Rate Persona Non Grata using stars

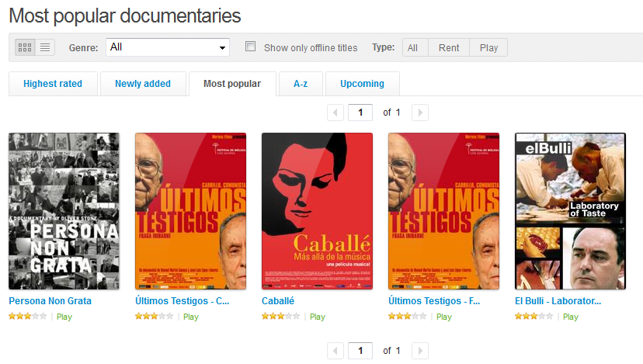(x=28, y=316)
